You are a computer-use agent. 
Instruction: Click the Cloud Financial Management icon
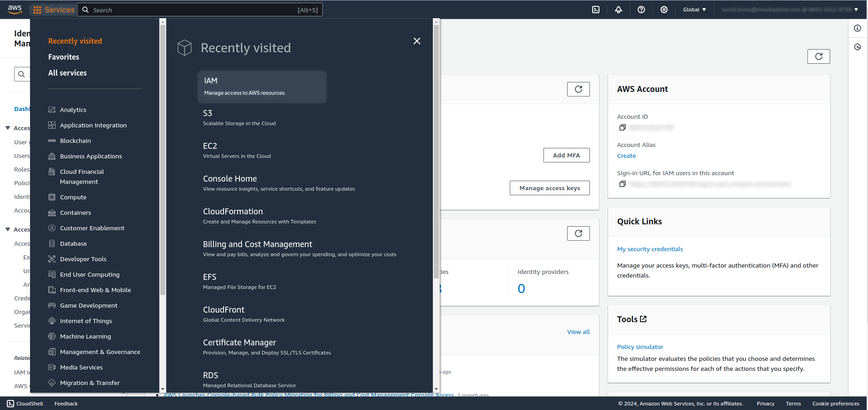tap(52, 172)
